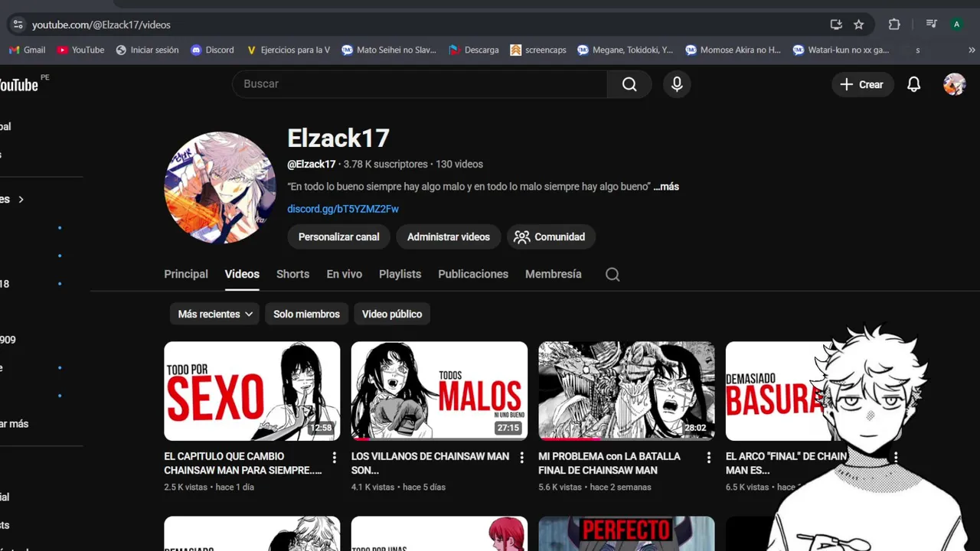Open PERFECTO thumbnail in second row
Image resolution: width=980 pixels, height=551 pixels.
click(x=626, y=533)
